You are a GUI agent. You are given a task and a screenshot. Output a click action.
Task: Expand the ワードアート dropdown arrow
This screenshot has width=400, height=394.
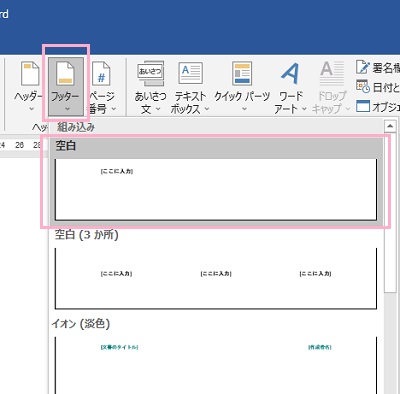(304, 109)
